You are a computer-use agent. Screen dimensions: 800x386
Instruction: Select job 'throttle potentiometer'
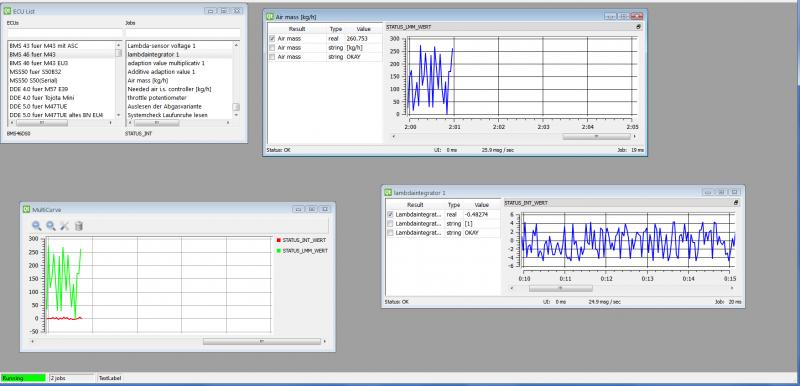click(x=157, y=97)
